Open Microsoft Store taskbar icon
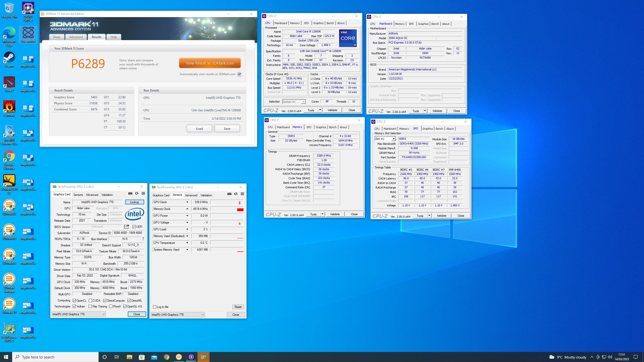 (142, 357)
